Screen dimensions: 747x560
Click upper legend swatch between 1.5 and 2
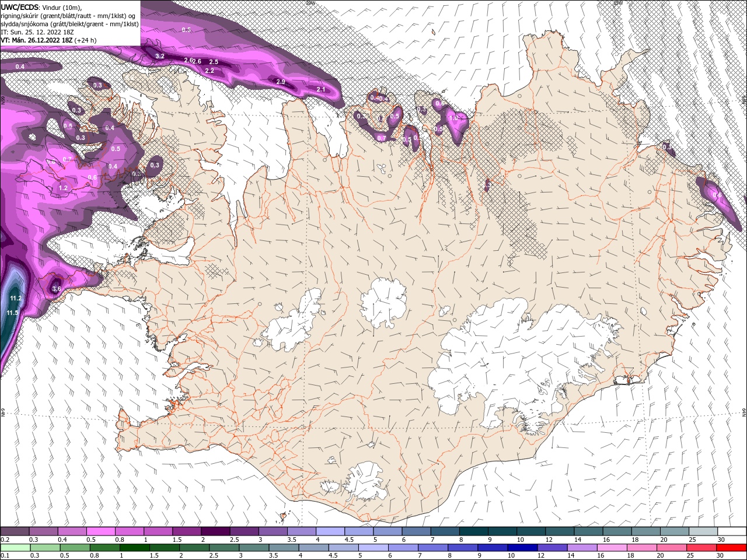[x=187, y=531]
